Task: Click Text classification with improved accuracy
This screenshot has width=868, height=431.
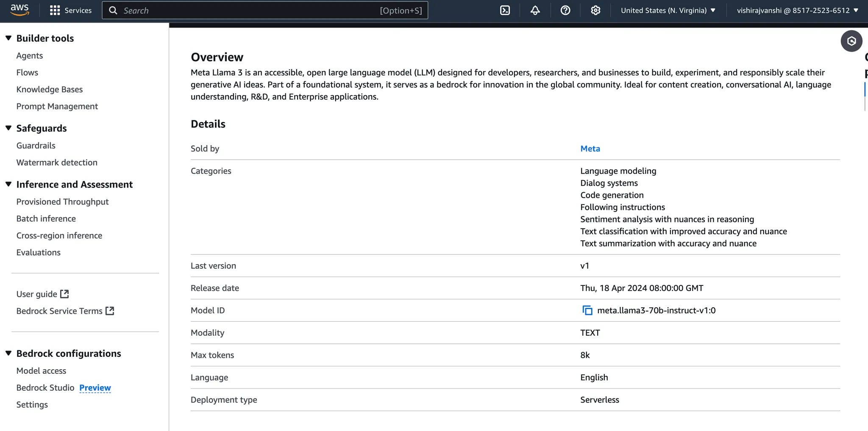Action: [x=683, y=231]
